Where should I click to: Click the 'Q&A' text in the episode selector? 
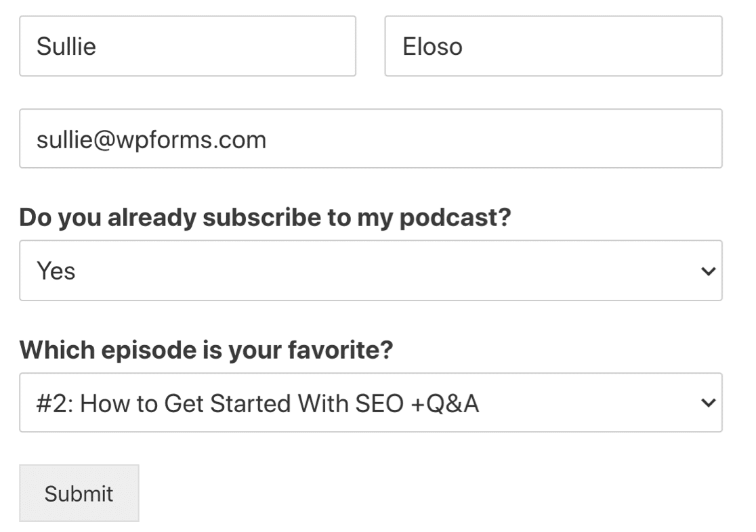tap(453, 403)
